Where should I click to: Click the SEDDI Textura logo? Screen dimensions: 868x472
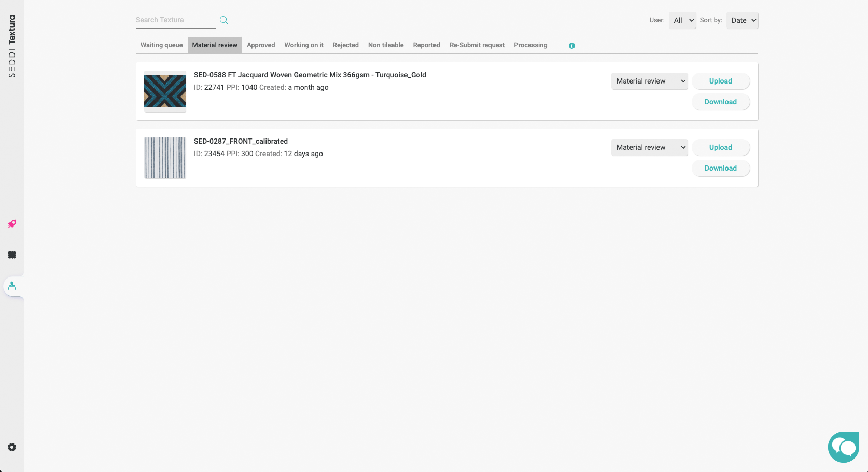[x=12, y=46]
